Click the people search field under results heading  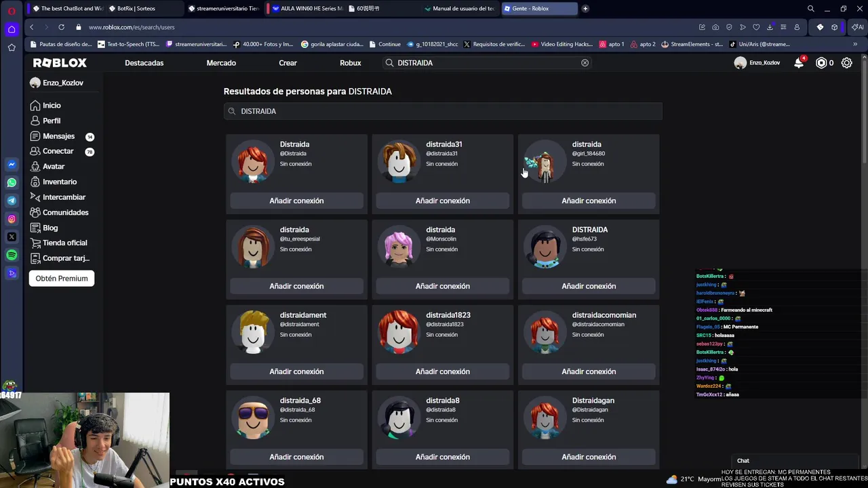[443, 111]
